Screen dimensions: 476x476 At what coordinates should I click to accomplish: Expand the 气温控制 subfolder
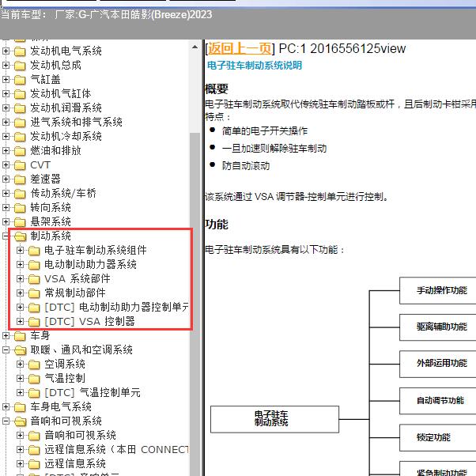pos(20,378)
